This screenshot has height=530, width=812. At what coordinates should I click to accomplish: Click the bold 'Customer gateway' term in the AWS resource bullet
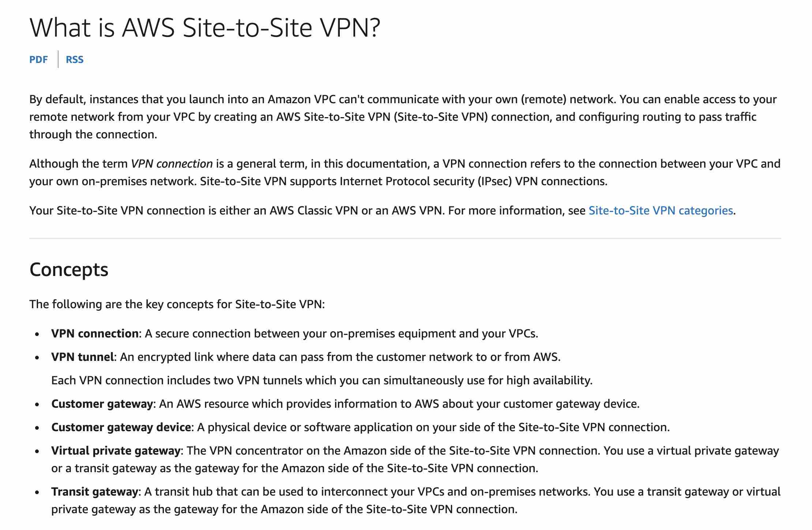click(102, 404)
